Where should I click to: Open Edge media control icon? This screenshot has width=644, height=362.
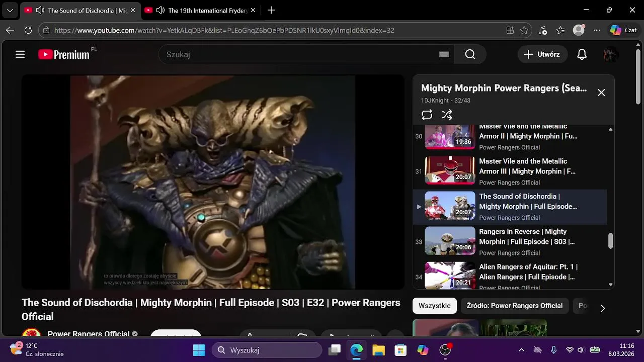(542, 30)
